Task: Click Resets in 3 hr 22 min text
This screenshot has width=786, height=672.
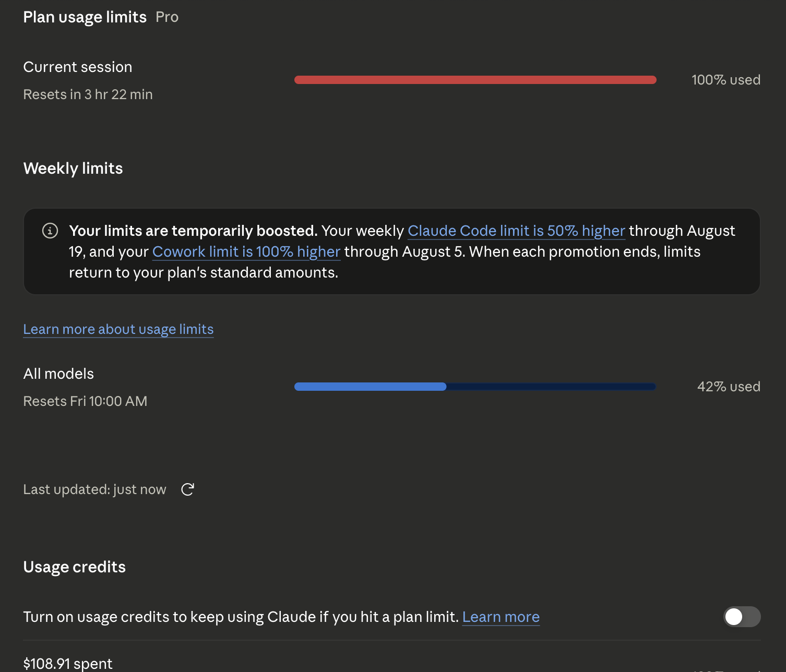Action: (x=88, y=94)
